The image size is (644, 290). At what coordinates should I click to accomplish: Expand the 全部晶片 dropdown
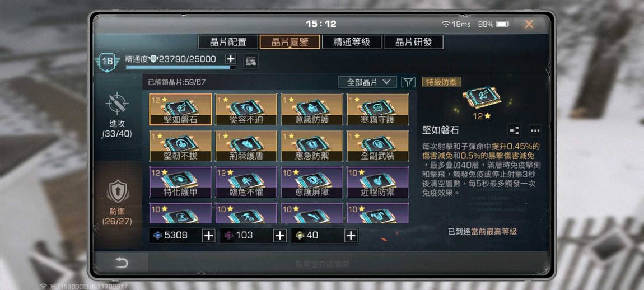367,82
